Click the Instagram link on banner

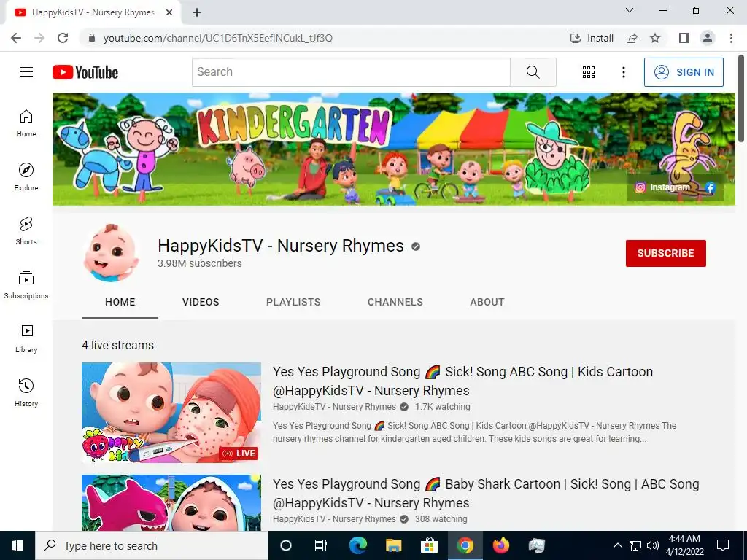point(662,187)
